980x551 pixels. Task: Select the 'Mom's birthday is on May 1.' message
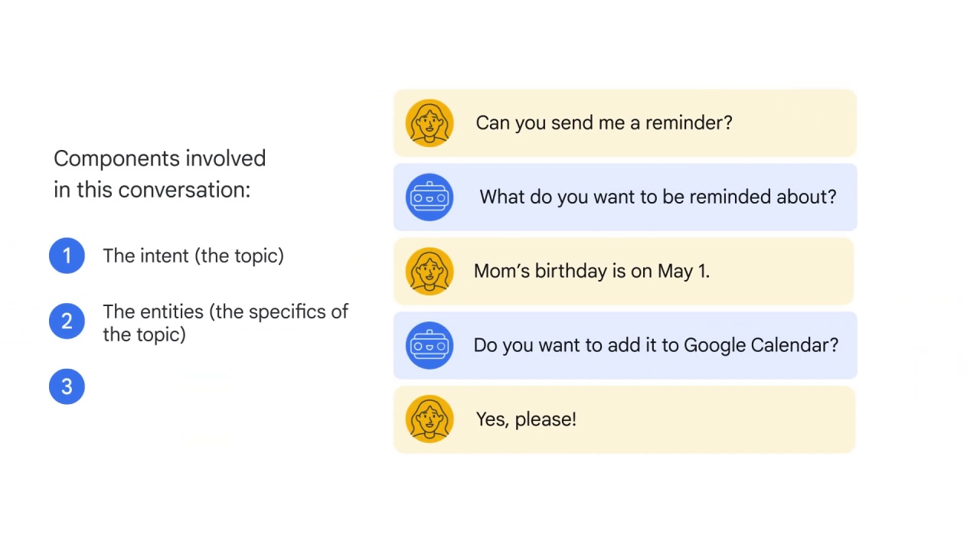pos(592,271)
